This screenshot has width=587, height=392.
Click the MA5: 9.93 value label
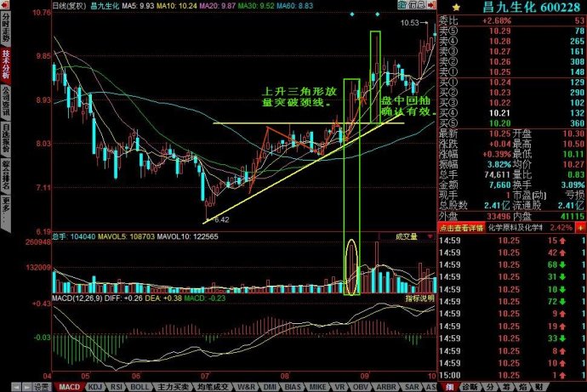point(138,6)
